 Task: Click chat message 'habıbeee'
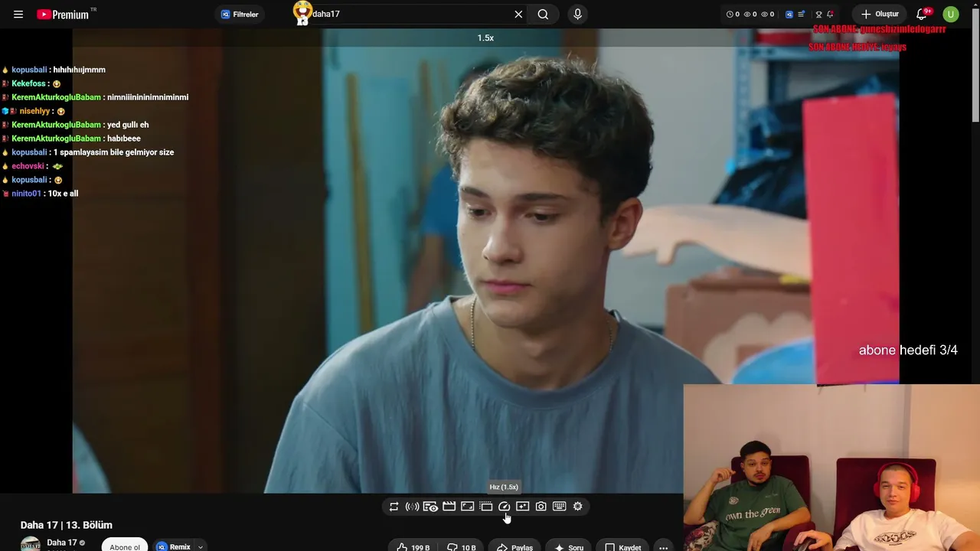(124, 139)
